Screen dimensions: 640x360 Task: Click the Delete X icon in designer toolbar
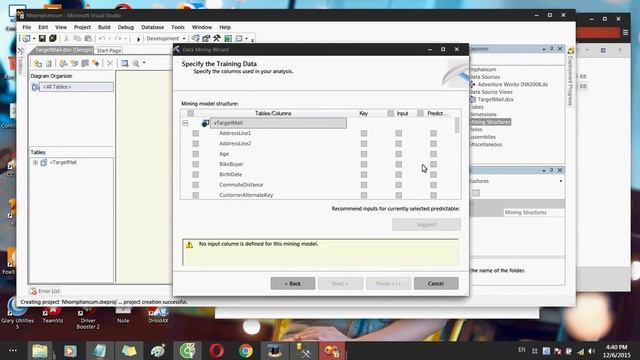point(110,63)
